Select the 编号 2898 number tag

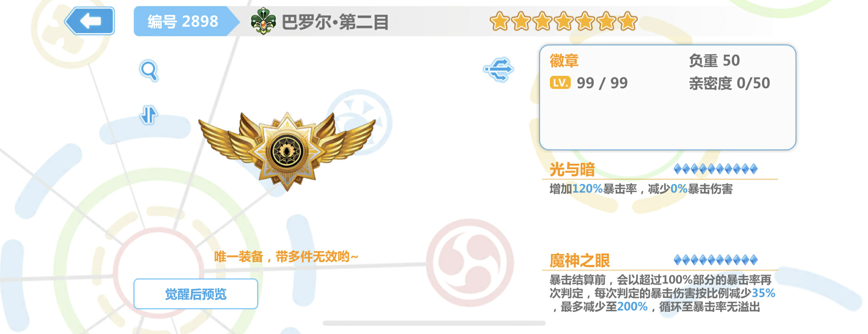183,21
